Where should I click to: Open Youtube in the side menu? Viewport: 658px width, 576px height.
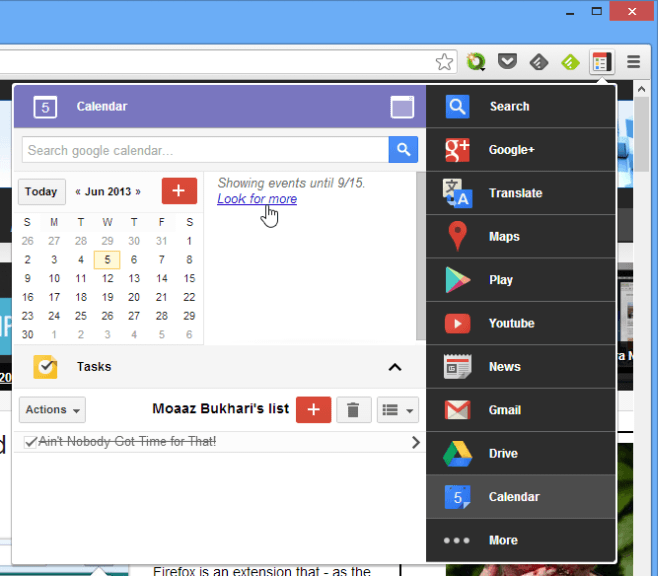(521, 323)
